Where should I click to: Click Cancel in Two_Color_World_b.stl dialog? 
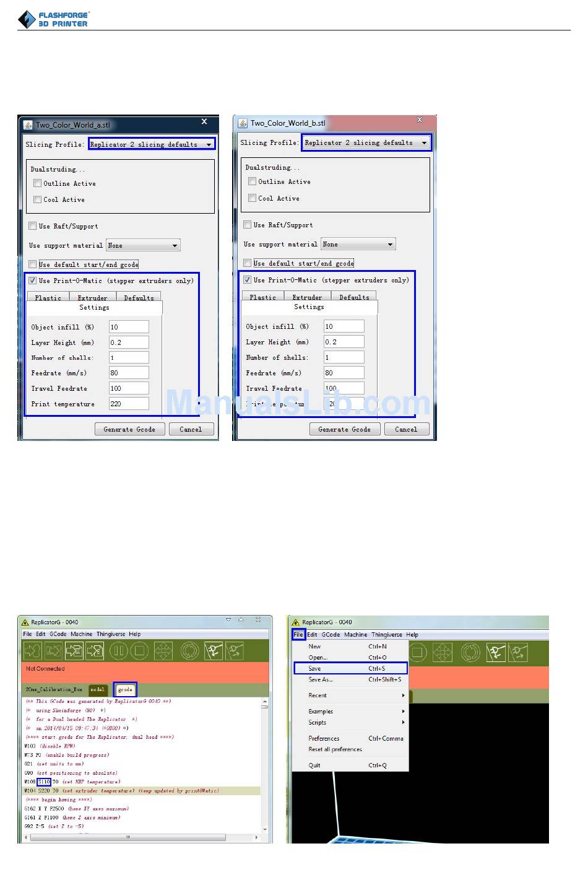click(406, 429)
